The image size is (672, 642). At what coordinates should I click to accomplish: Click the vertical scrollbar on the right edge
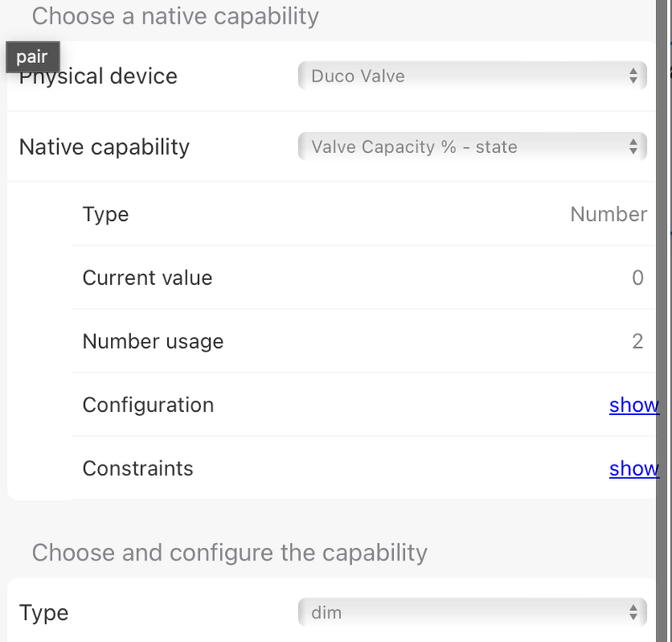[x=663, y=319]
